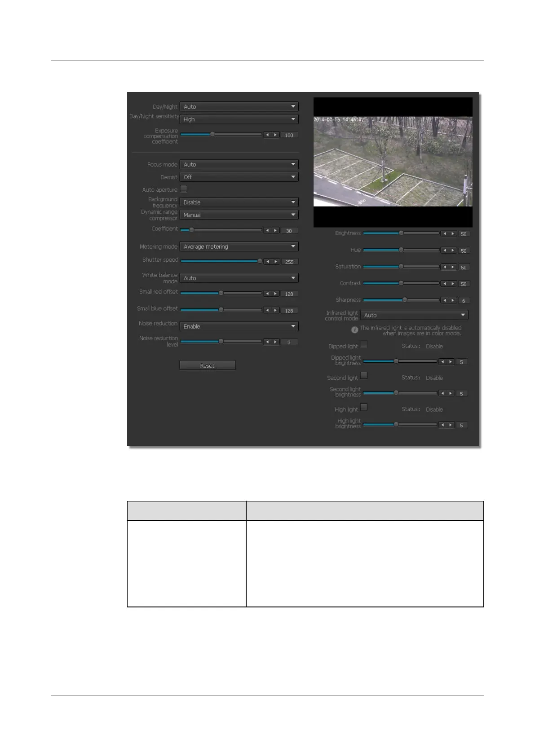This screenshot has height=756, width=535.
Task: Open the Metering mode dropdown
Action: (x=239, y=246)
